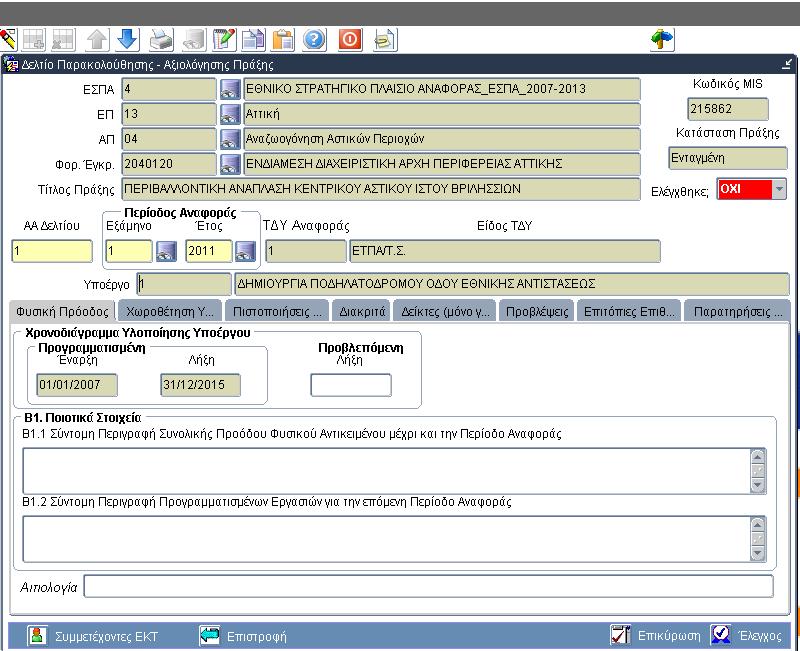Click the ΑΑ Δελτίου input field
The height and width of the screenshot is (651, 800).
coord(52,252)
